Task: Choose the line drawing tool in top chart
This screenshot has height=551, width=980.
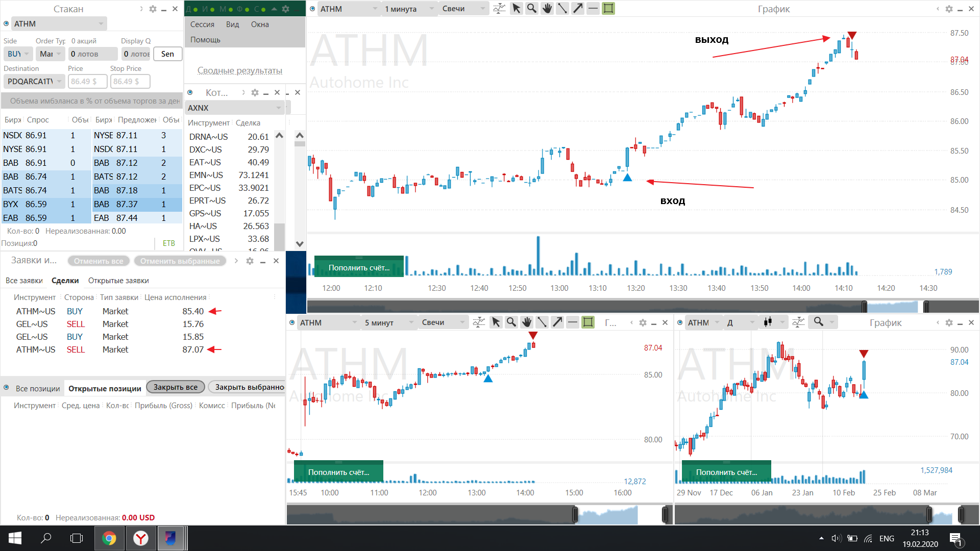Action: [562, 9]
